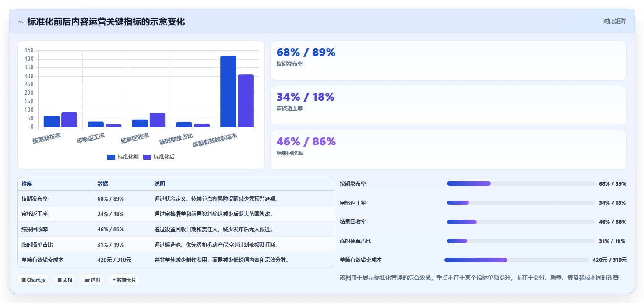Click the 单篇有效线索成本 table row name
Viewport: 644px width, 303px height.
pyautogui.click(x=42, y=260)
